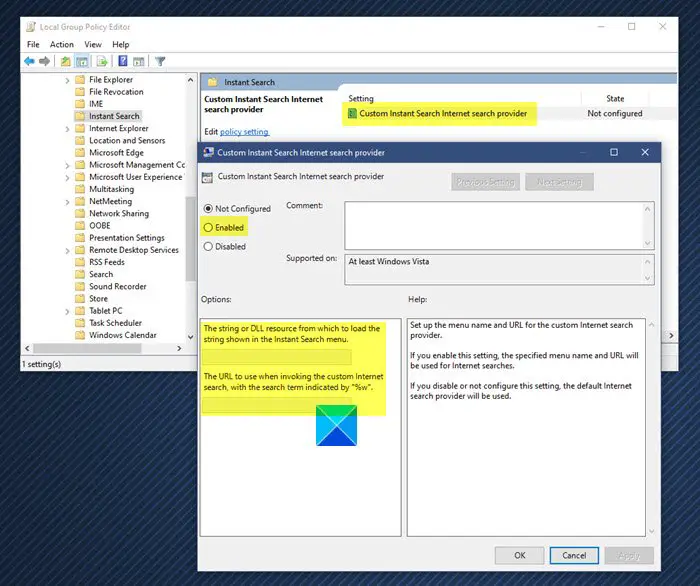Image resolution: width=700 pixels, height=586 pixels.
Task: Click the Next Setting button
Action: (559, 182)
